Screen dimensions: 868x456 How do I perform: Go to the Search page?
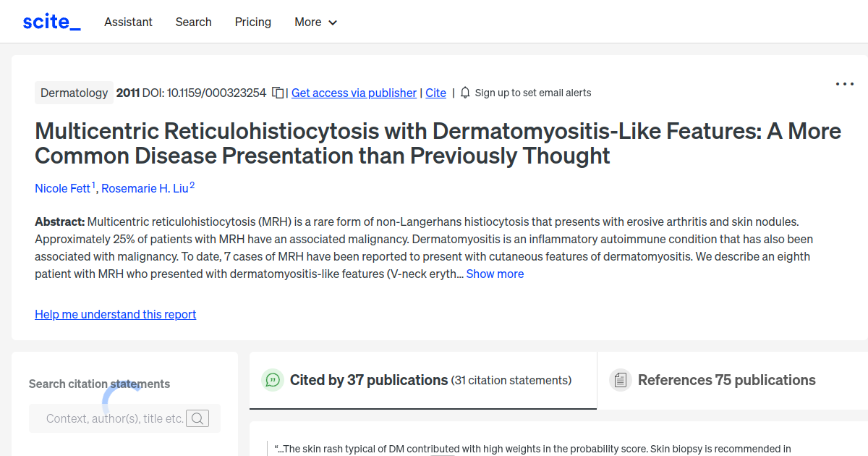193,22
